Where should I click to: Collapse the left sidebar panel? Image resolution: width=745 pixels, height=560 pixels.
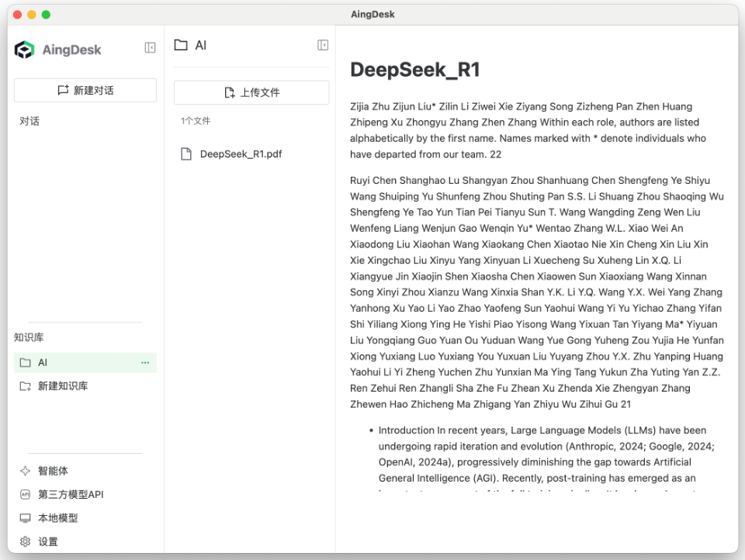click(150, 48)
